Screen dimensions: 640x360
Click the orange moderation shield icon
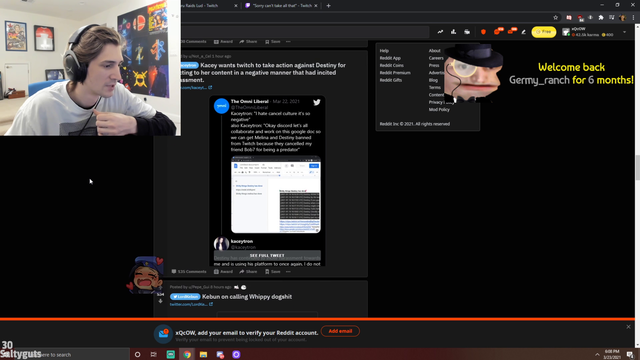click(x=483, y=32)
